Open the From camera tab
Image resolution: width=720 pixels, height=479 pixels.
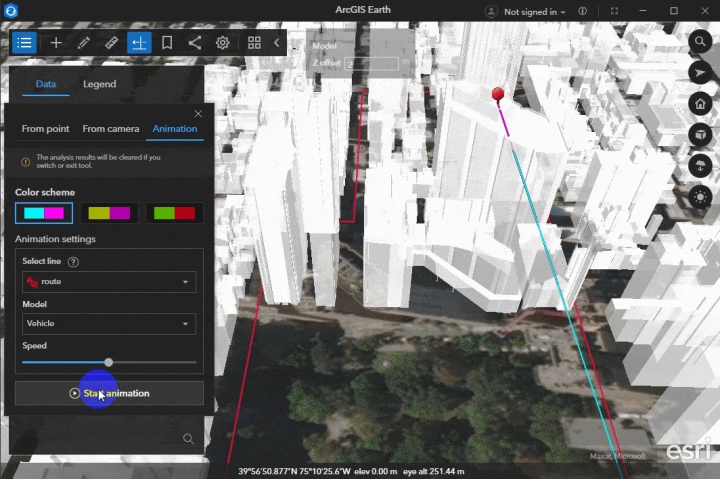111,129
